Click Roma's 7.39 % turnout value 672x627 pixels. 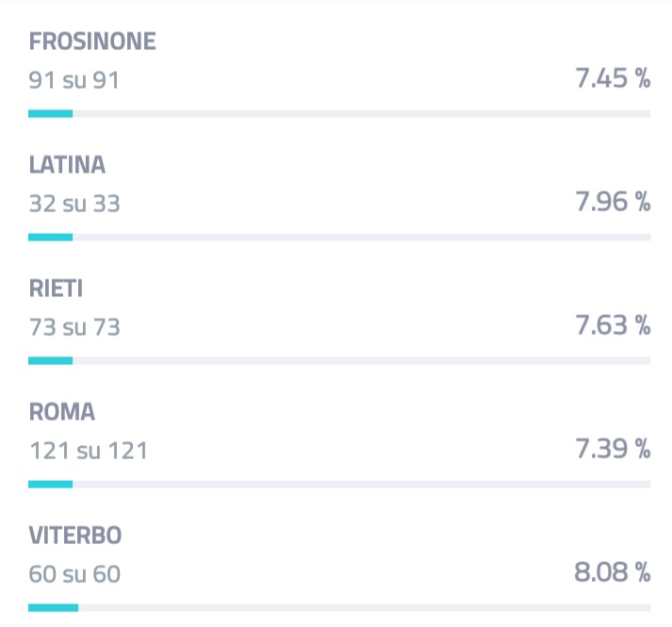613,449
